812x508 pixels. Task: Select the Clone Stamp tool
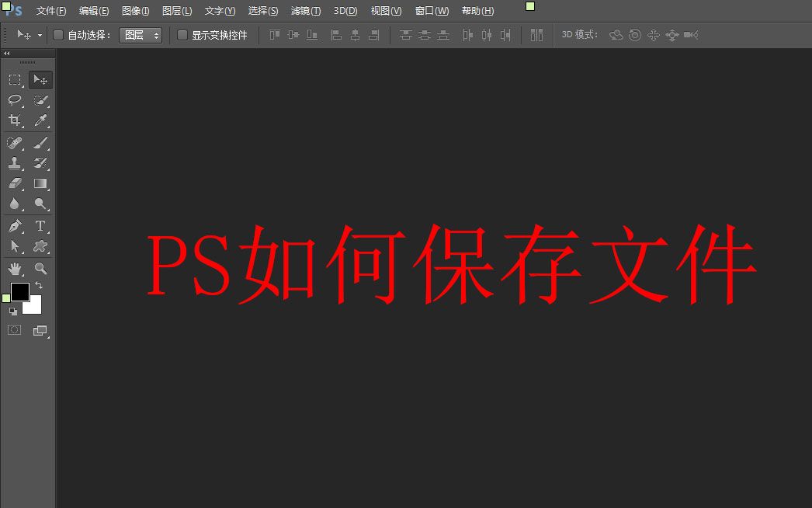pos(14,163)
